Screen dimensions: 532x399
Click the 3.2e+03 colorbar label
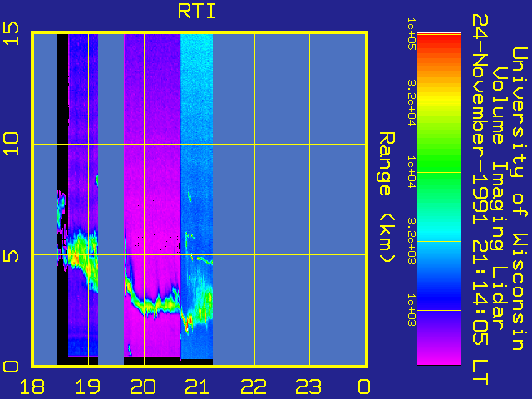pyautogui.click(x=411, y=241)
